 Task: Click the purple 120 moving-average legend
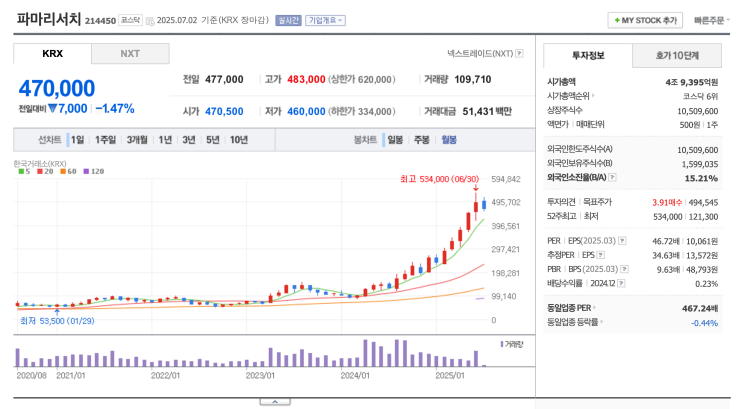pyautogui.click(x=93, y=172)
